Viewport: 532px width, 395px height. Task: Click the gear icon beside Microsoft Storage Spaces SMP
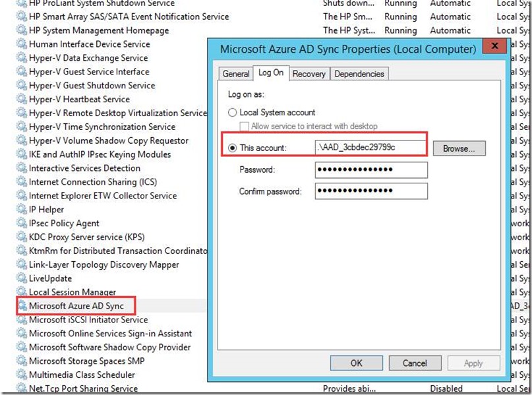tap(21, 361)
